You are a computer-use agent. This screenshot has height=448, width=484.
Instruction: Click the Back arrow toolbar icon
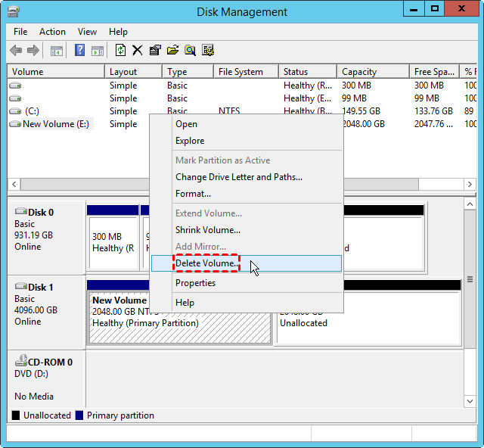coord(16,50)
